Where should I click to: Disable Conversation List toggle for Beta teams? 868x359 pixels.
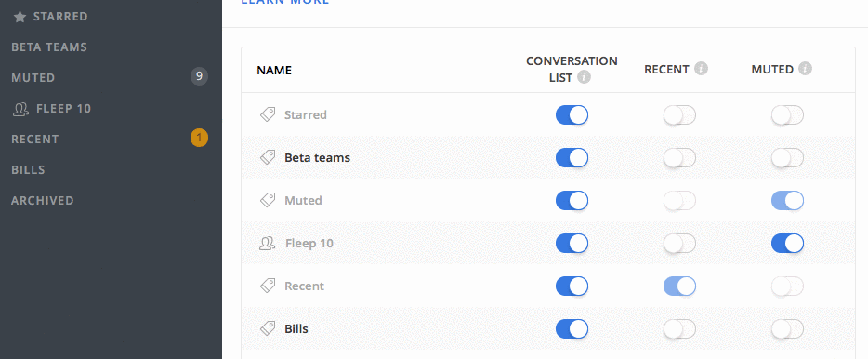point(572,157)
